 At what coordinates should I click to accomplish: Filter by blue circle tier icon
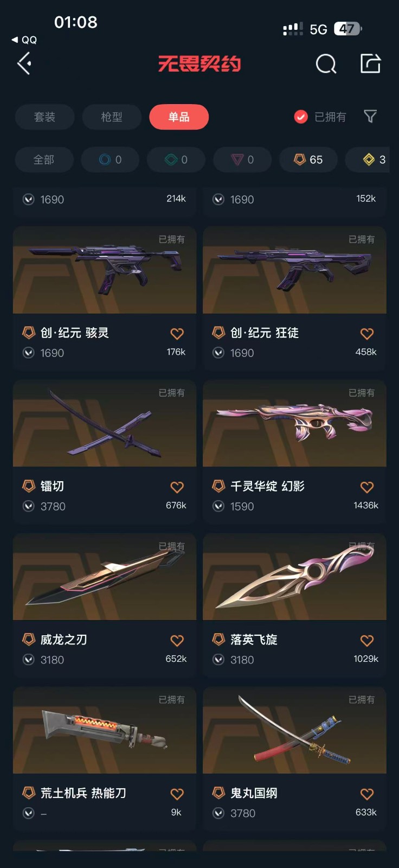tap(110, 159)
